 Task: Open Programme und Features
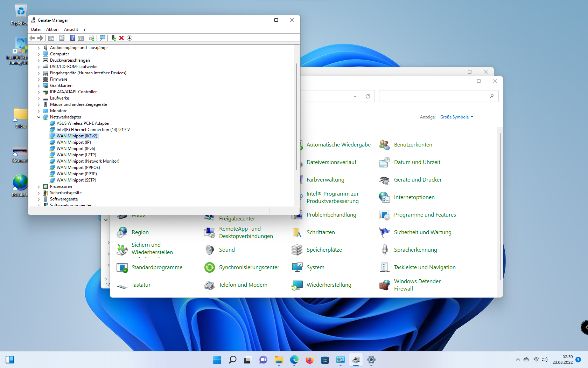(425, 214)
